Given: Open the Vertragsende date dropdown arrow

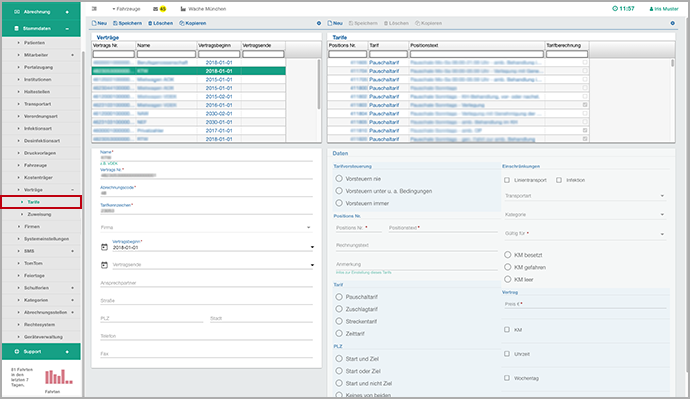Looking at the screenshot, I should [312, 265].
